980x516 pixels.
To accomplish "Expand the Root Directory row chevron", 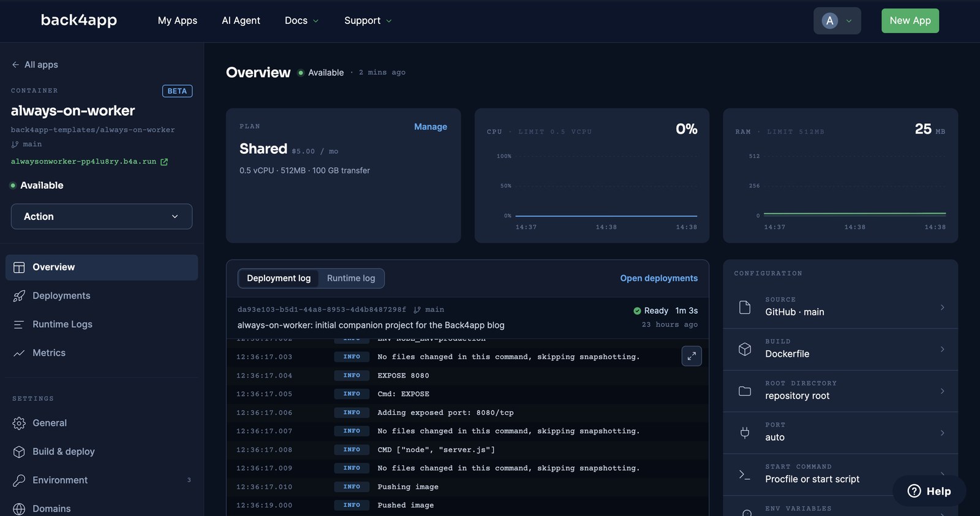I will [942, 391].
